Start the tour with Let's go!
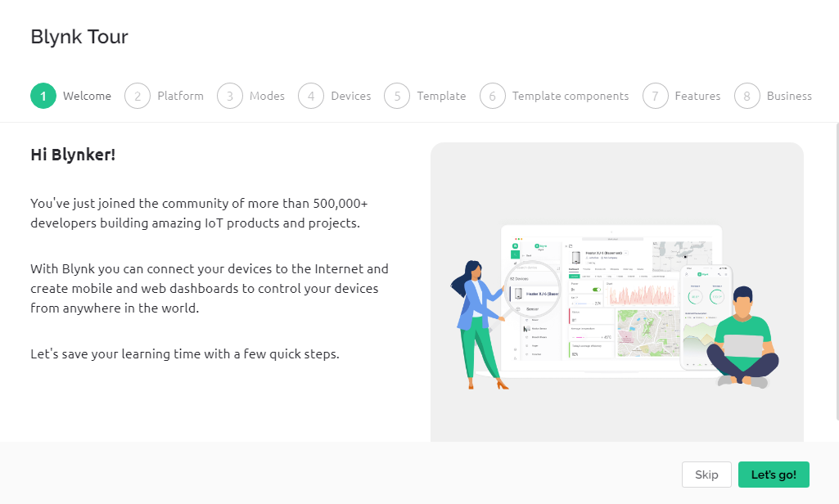Screen dimensions: 839x504 774,475
